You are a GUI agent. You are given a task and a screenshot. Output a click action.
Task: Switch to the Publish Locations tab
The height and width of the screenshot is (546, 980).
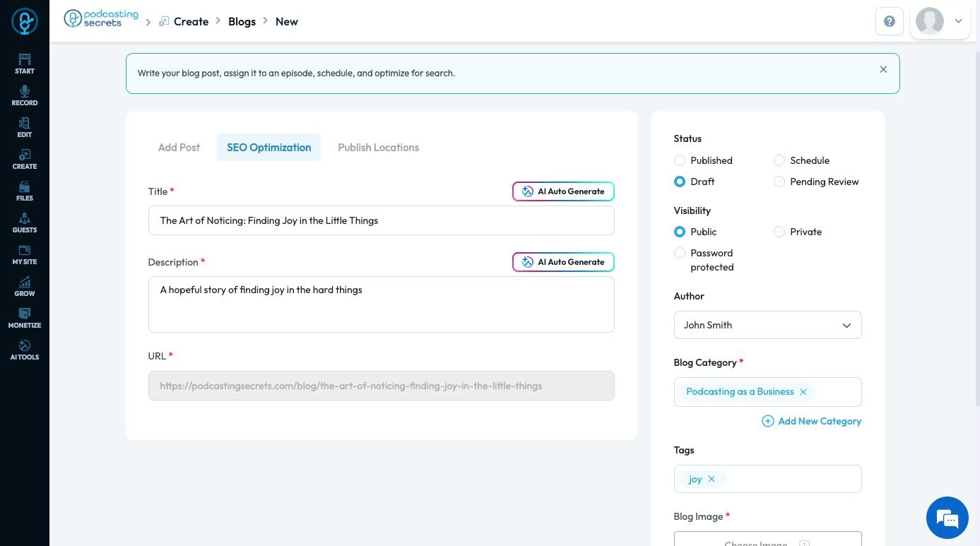378,147
